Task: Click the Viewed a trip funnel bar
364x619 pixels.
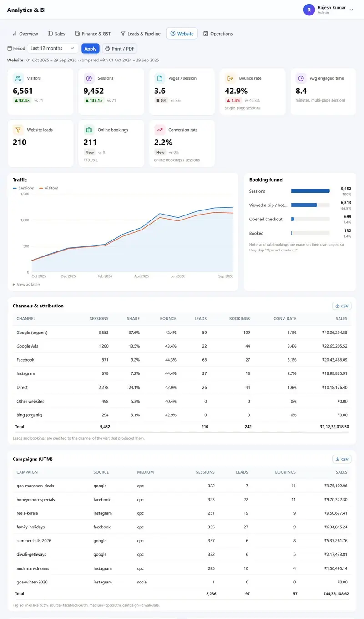Action: pos(310,205)
